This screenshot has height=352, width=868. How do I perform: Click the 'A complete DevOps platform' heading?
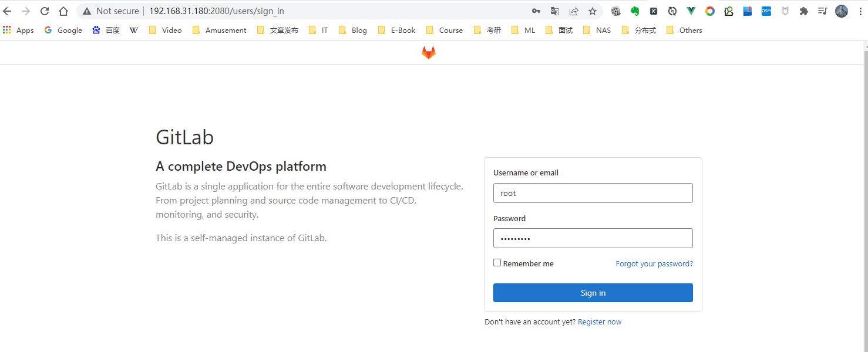pyautogui.click(x=241, y=167)
